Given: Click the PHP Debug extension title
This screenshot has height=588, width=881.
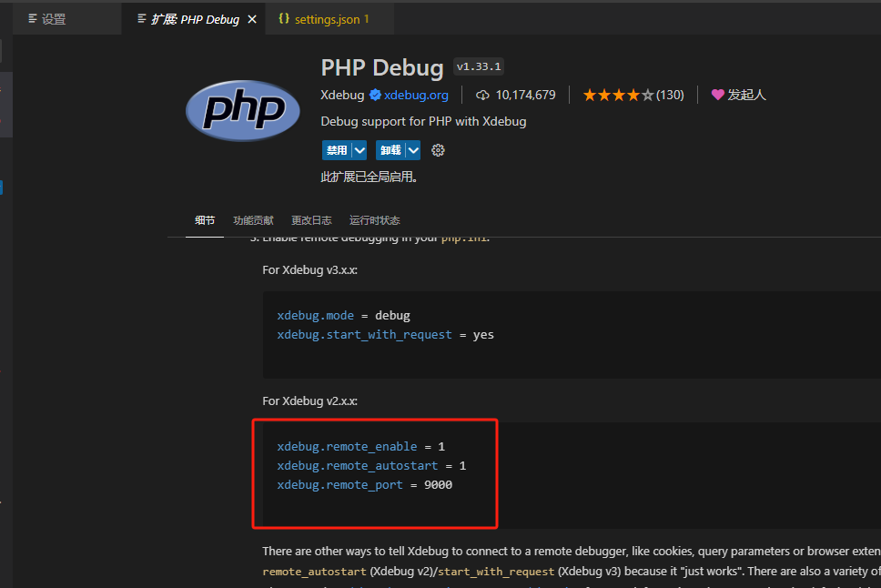Looking at the screenshot, I should (382, 67).
